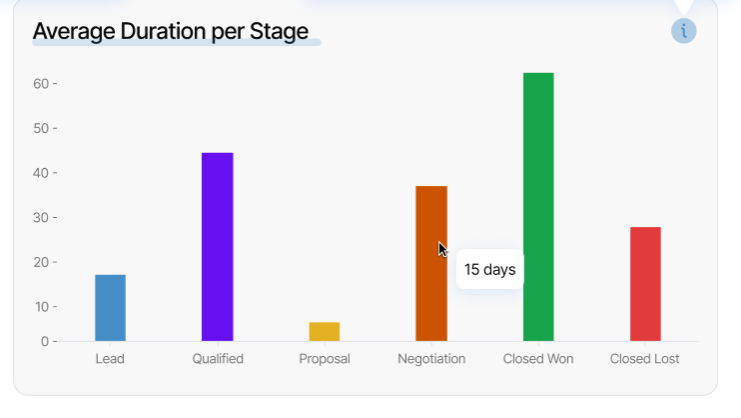Image resolution: width=741 pixels, height=418 pixels.
Task: Click the 50 tick on the y-axis
Action: [x=40, y=129]
